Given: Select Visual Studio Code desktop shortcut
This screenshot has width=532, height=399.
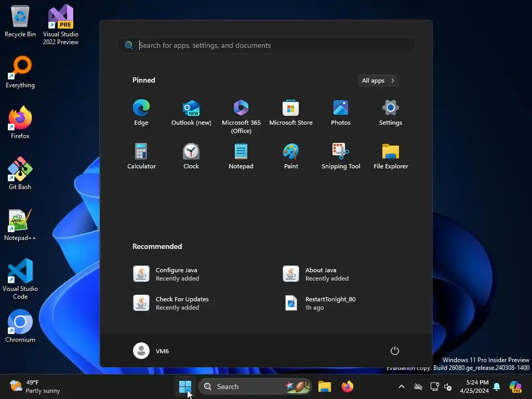Looking at the screenshot, I should coord(20,279).
